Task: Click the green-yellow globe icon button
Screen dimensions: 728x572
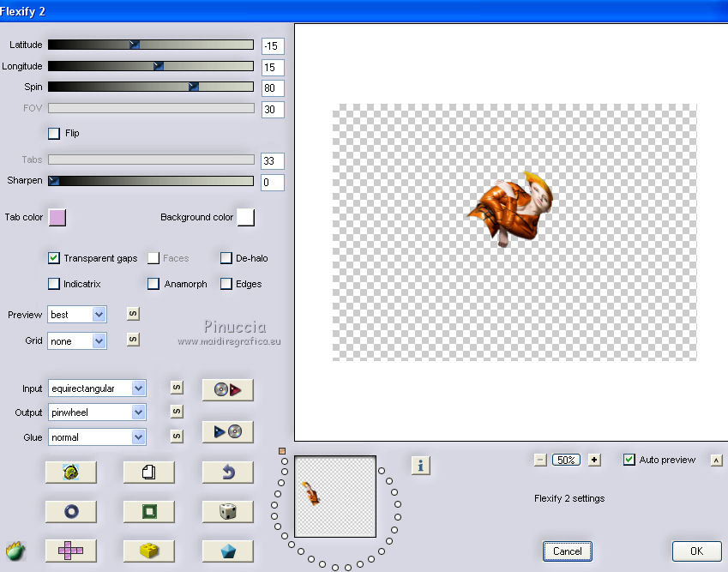Action: pos(71,473)
